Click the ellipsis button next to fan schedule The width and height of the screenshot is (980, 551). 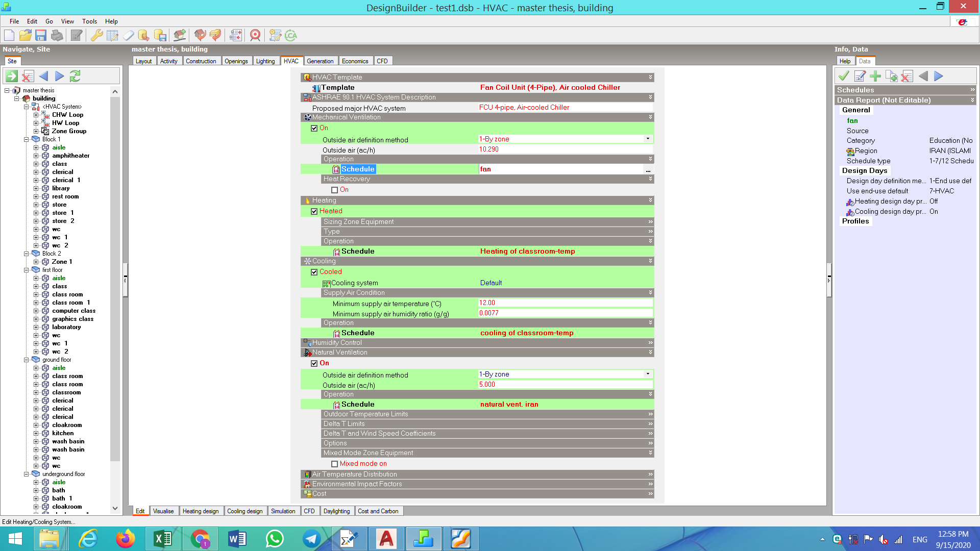pyautogui.click(x=648, y=169)
